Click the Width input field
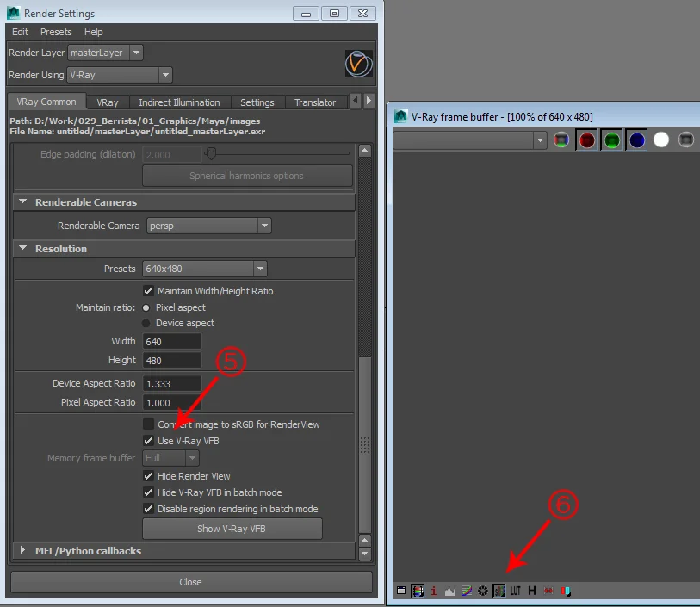This screenshot has height=607, width=700. pos(172,342)
